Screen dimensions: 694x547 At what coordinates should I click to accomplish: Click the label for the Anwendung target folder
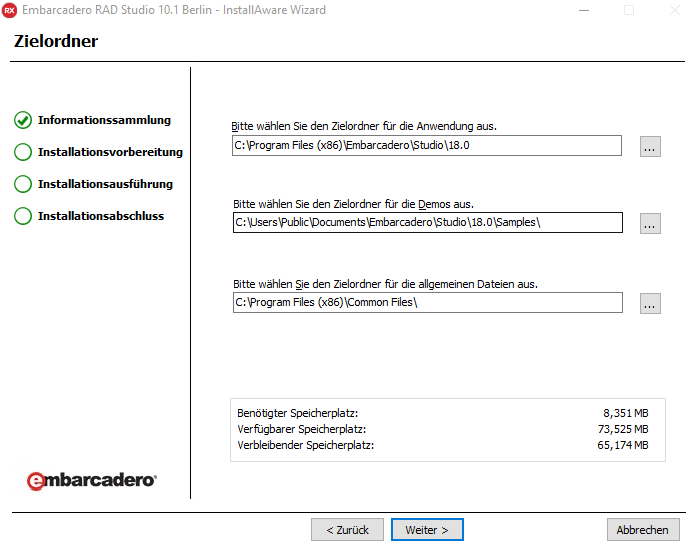[x=364, y=126]
